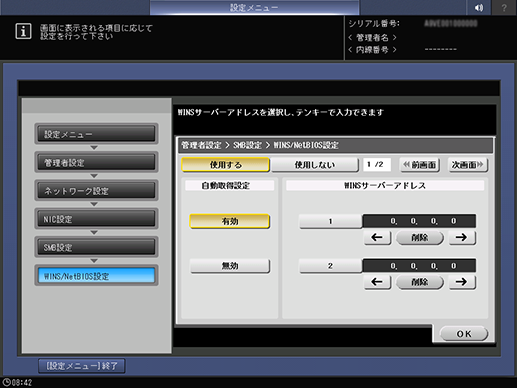The width and height of the screenshot is (517, 388).
Task: Click the 1/2 page indicator
Action: click(x=377, y=165)
